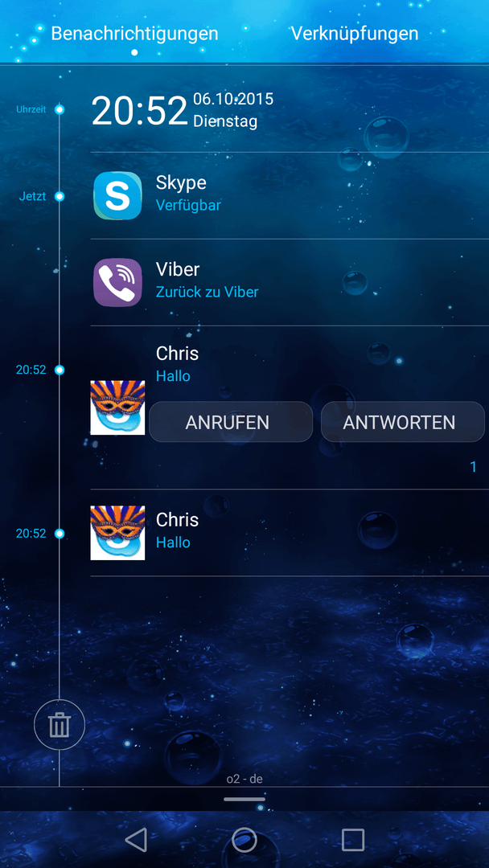
Task: Tap the Zurück zu Viber link
Action: (208, 292)
